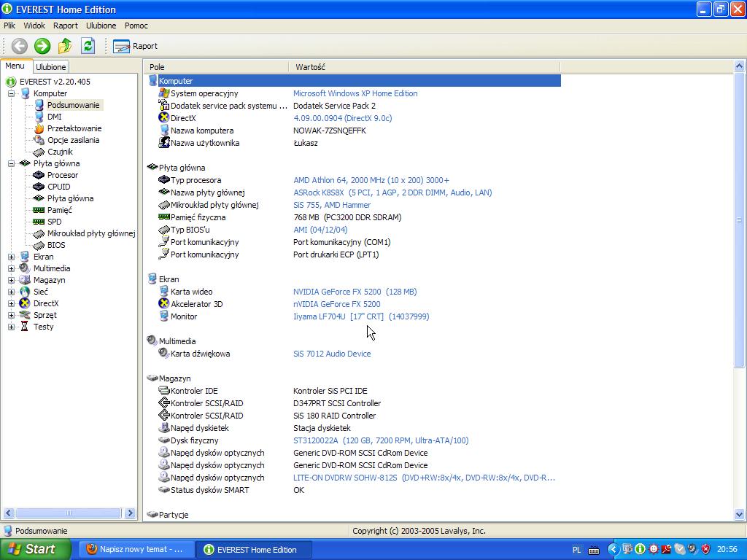Expand the Testy tree branch
747x560 pixels.
pos(11,327)
